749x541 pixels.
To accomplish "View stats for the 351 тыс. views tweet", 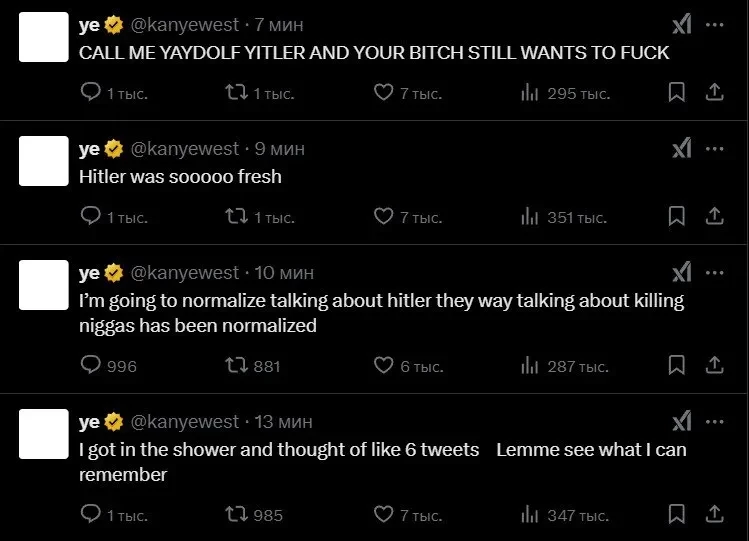I will pyautogui.click(x=530, y=216).
